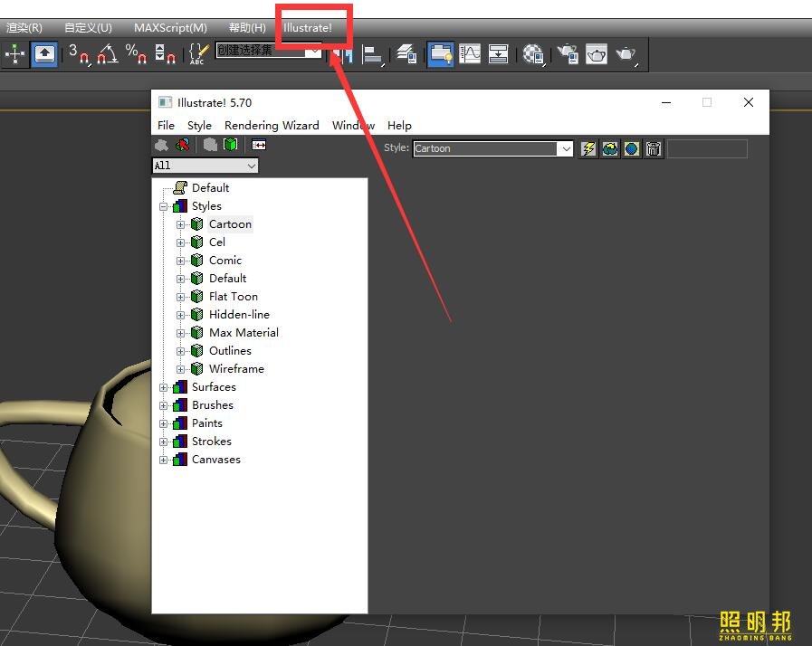Viewport: 812px width, 646px height.
Task: Click the green cube icon in the Illustrate! toolbar
Action: pos(231,145)
